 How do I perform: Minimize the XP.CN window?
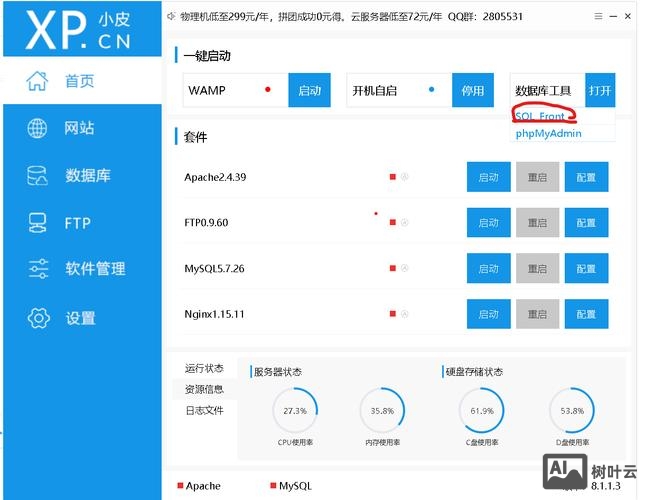coord(613,16)
